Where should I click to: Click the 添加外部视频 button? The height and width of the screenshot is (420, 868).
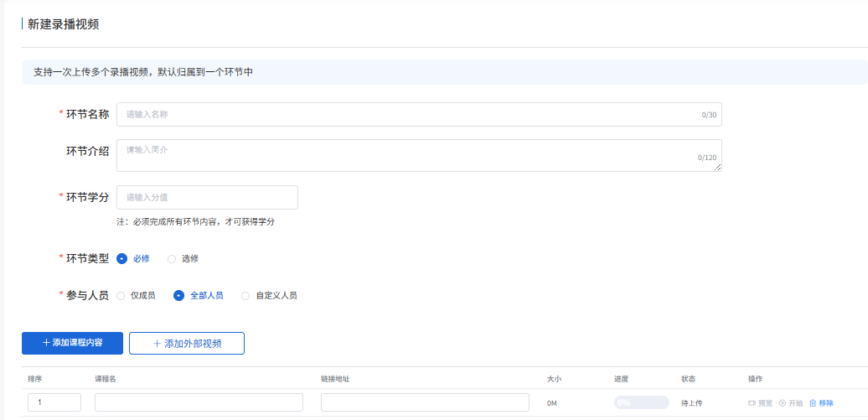[x=187, y=343]
